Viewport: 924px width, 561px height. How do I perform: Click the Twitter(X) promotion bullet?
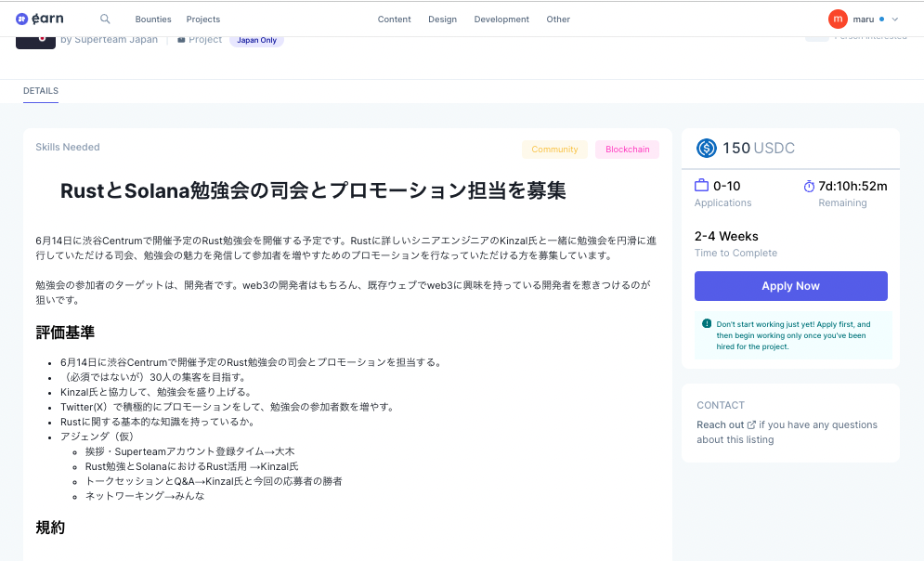228,407
